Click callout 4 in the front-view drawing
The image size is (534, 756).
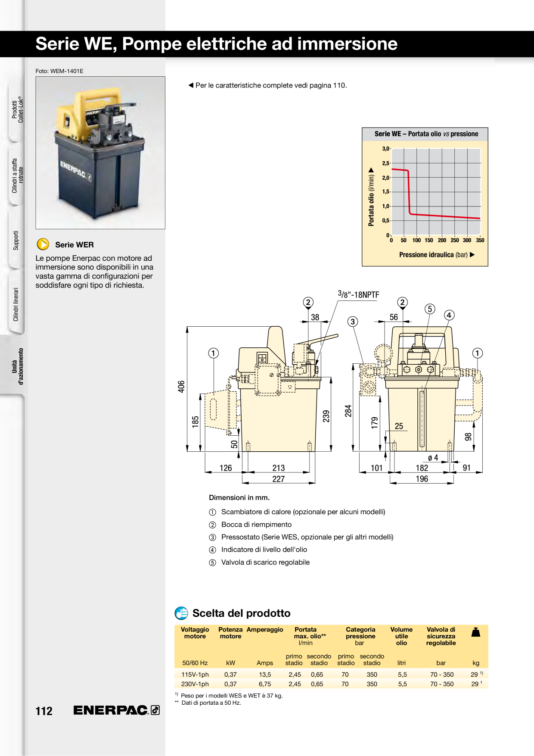449,315
